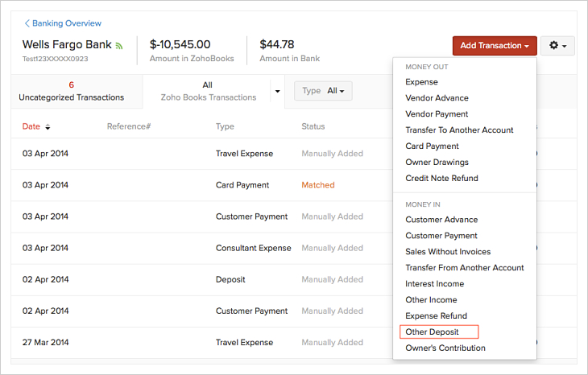
Task: Click Manually Added status on Deposit row
Action: pyautogui.click(x=332, y=279)
